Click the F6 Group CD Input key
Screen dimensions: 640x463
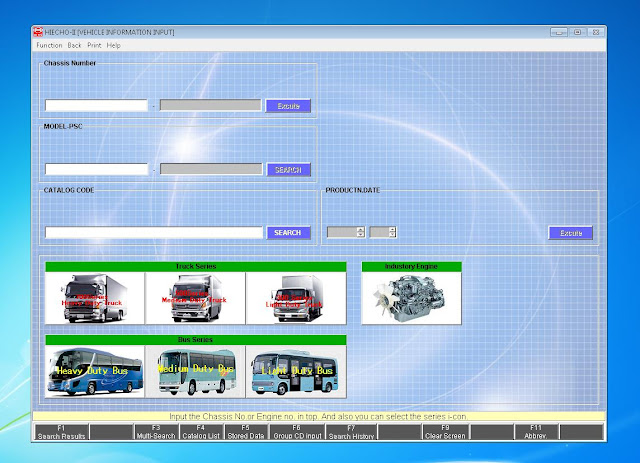coord(297,432)
